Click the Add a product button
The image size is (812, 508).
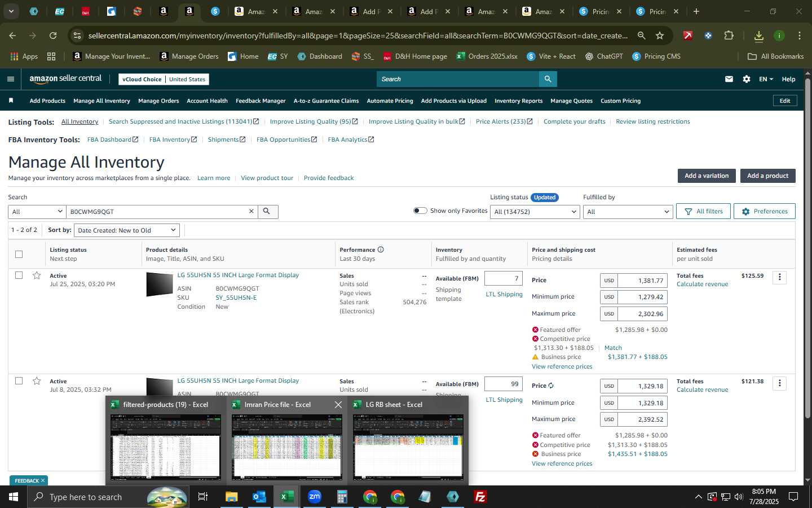767,176
